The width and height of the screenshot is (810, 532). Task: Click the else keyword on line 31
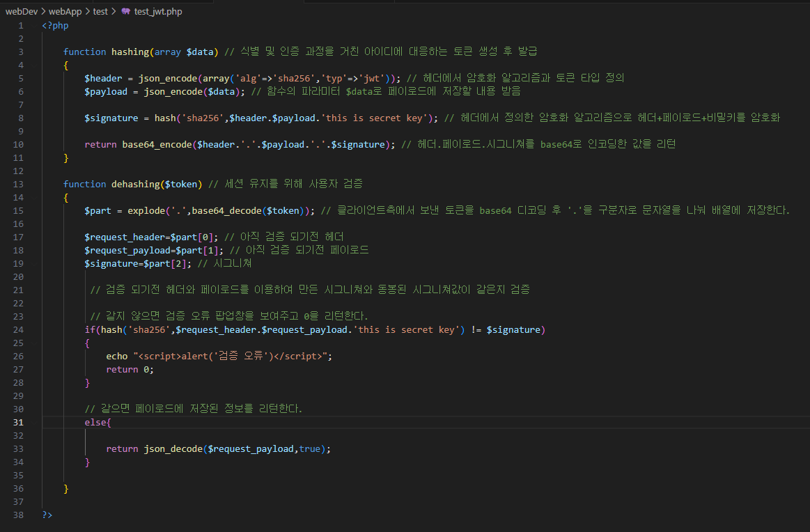coord(95,423)
